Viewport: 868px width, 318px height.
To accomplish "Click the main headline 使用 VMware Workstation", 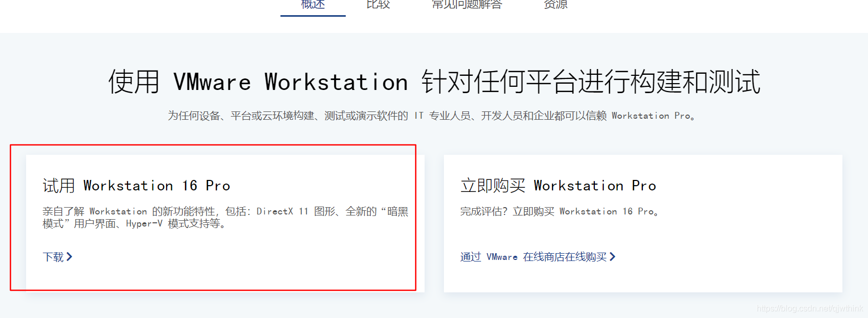I will (434, 82).
